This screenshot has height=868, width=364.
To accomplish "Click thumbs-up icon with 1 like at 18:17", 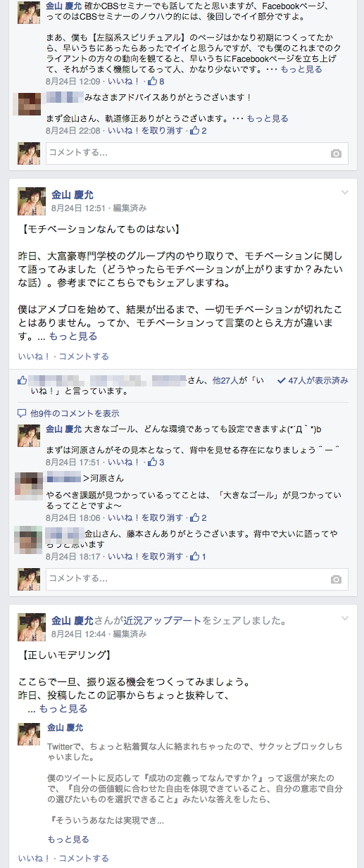I will 195,557.
